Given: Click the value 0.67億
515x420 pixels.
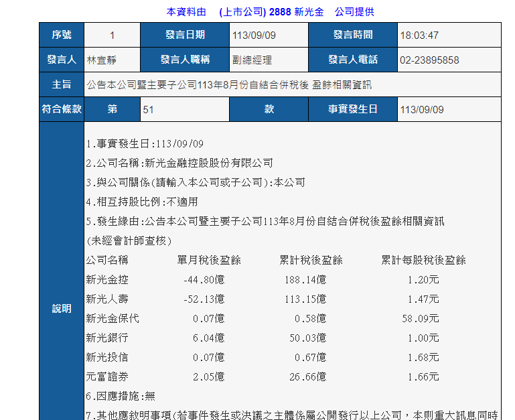Looking at the screenshot, I should pos(310,357).
